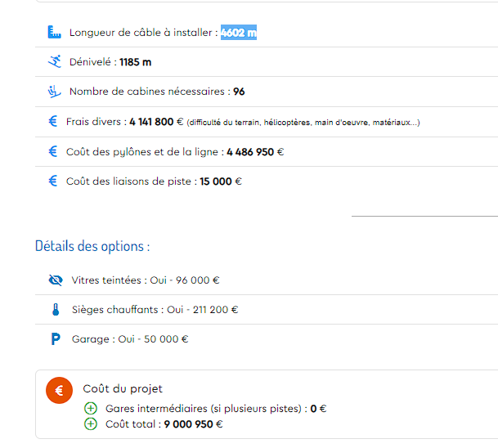The image size is (498, 448).
Task: Click the Frais divers amount 4 141 800 €
Action: (156, 122)
